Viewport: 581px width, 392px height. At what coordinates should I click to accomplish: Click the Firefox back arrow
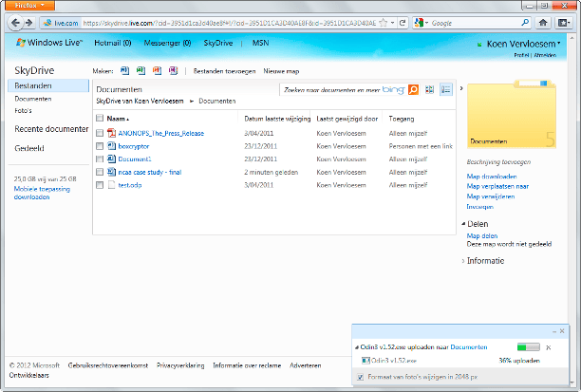(15, 23)
